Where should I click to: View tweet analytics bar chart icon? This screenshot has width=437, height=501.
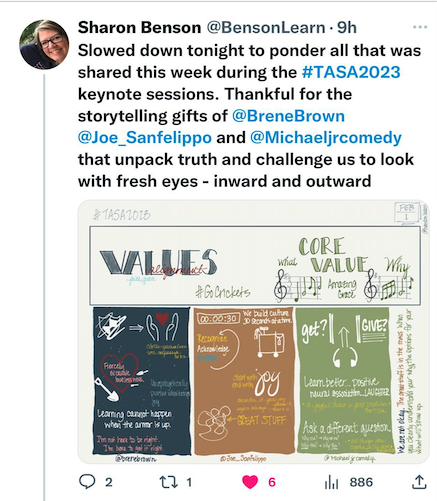pos(331,482)
